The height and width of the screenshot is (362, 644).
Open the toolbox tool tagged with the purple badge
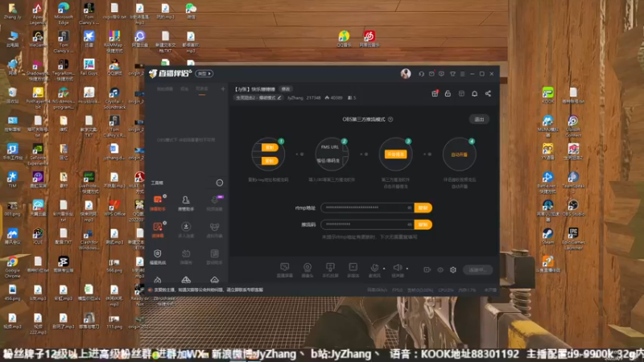[214, 203]
